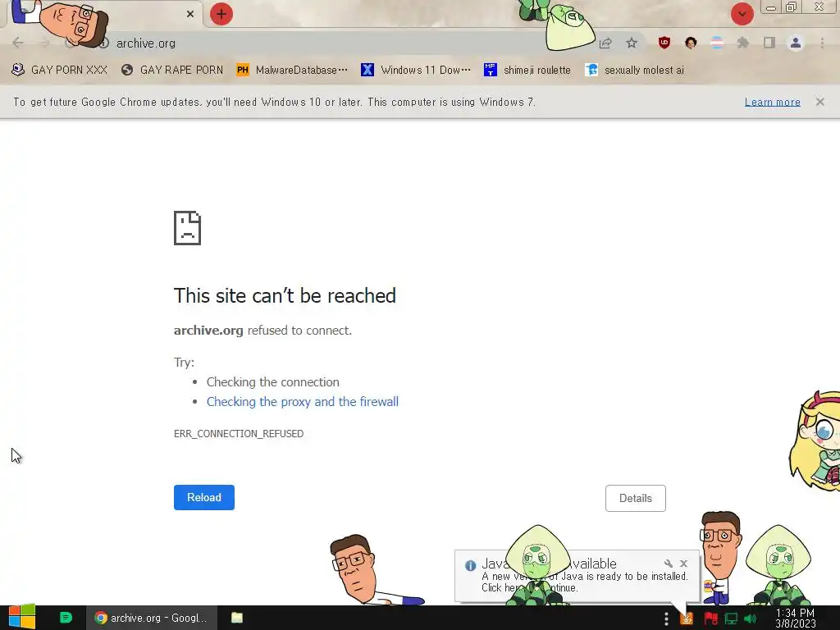Open the Java notification wrench options
Screen dimensions: 840x630
tap(668, 564)
